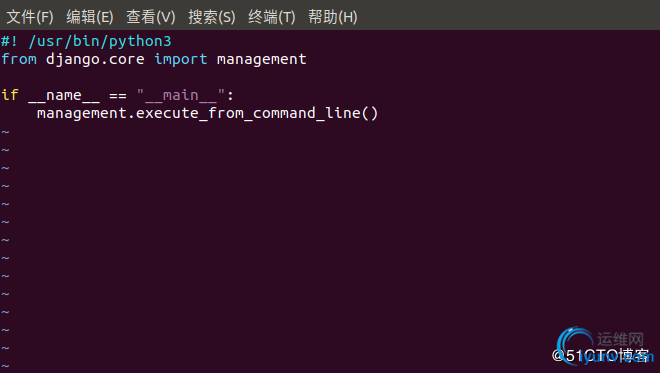Click the '__name__' variable
This screenshot has height=373, width=660.
click(64, 96)
